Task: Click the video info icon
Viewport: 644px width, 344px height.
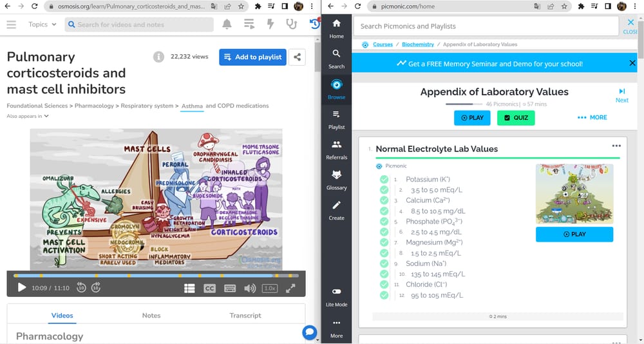Action: click(158, 57)
